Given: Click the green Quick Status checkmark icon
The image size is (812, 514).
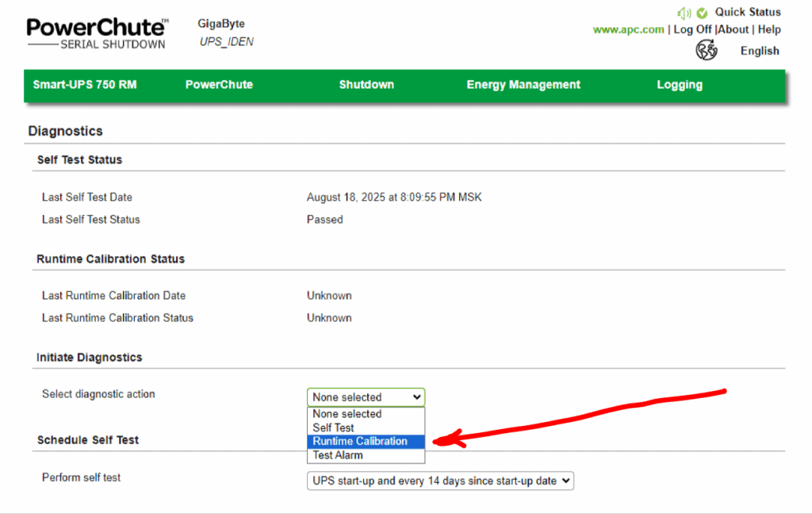Looking at the screenshot, I should 702,13.
